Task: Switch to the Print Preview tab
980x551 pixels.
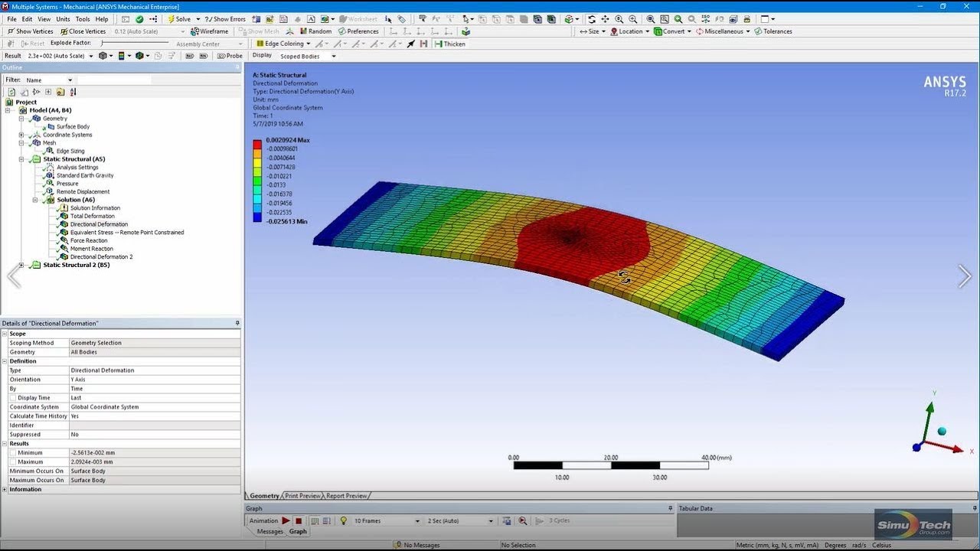Action: click(x=302, y=496)
